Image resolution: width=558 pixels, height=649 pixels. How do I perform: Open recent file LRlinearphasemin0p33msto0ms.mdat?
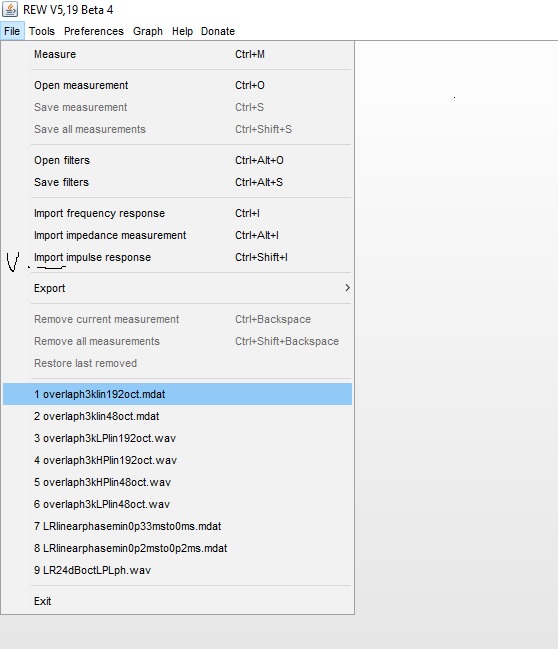177,526
